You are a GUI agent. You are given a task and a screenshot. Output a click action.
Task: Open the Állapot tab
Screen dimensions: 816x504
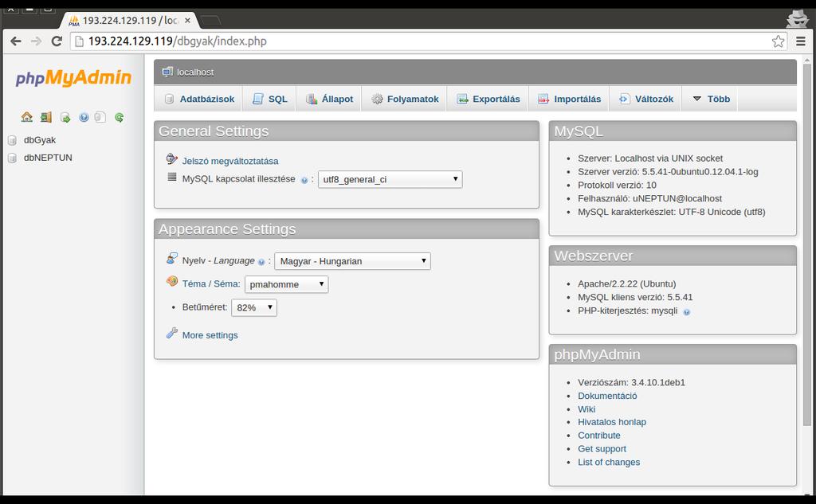tap(329, 99)
